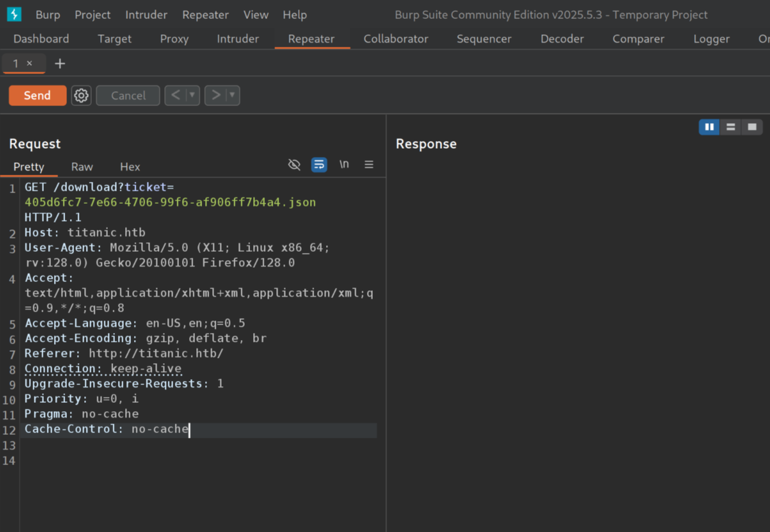Select the Raw view tab
The width and height of the screenshot is (770, 532).
click(x=82, y=166)
